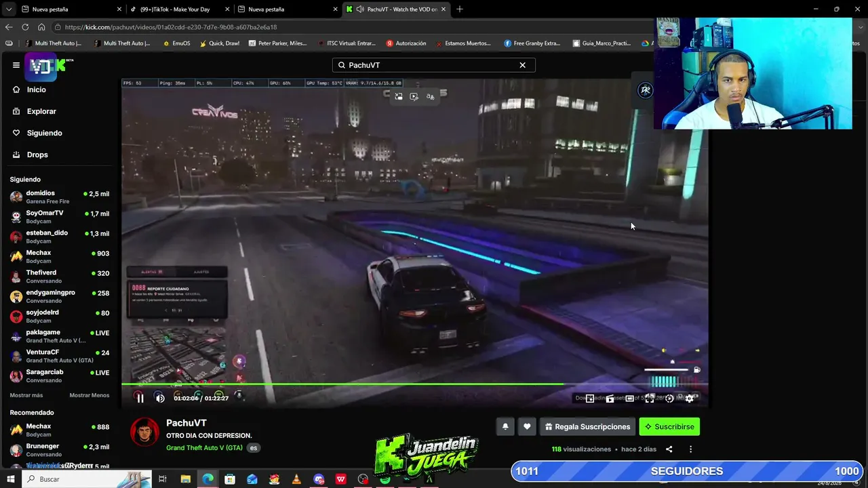The width and height of the screenshot is (868, 488).
Task: Open Task View on the taskbar
Action: pos(163,479)
